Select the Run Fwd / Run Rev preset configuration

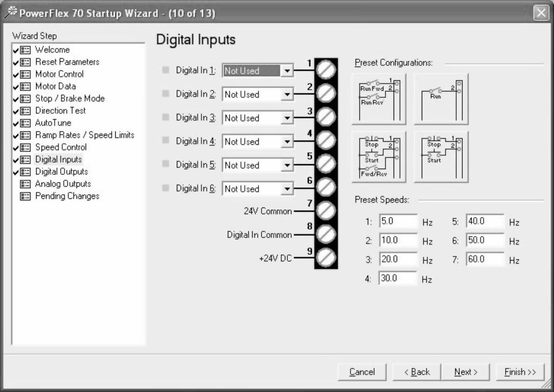379,99
